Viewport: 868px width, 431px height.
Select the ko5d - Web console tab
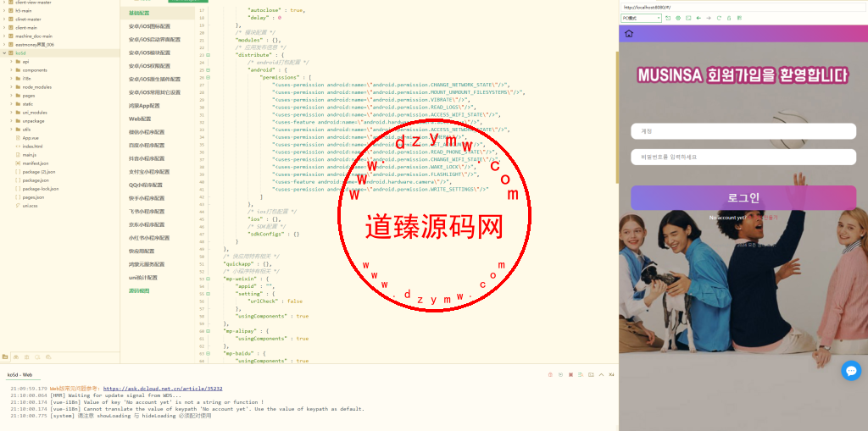tap(20, 374)
